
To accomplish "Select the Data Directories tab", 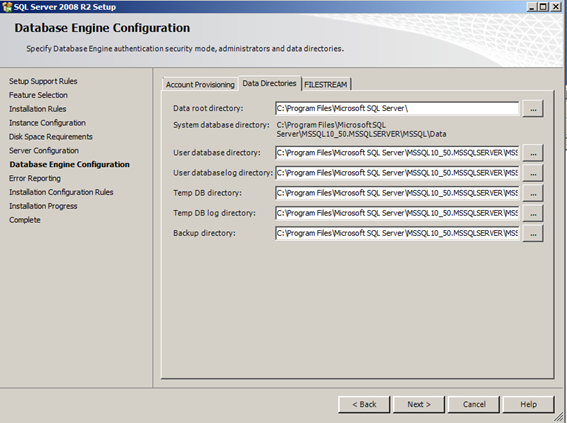I will coord(269,83).
